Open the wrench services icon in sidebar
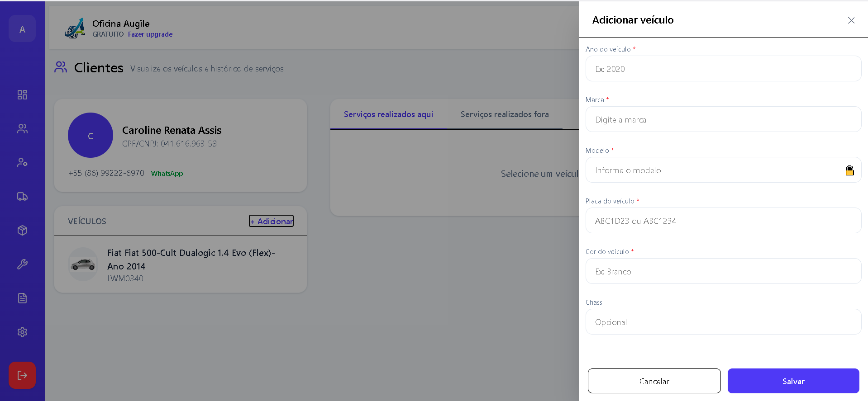 coord(22,264)
